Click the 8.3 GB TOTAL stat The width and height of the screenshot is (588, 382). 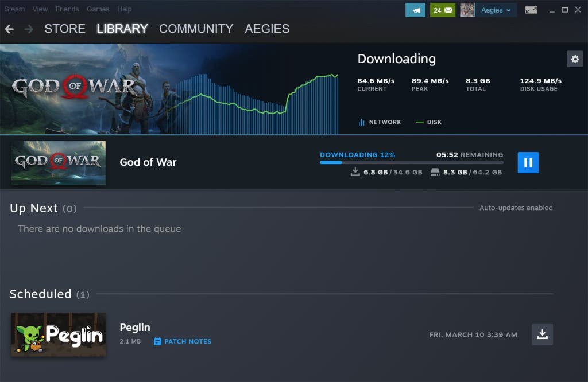[x=478, y=85]
